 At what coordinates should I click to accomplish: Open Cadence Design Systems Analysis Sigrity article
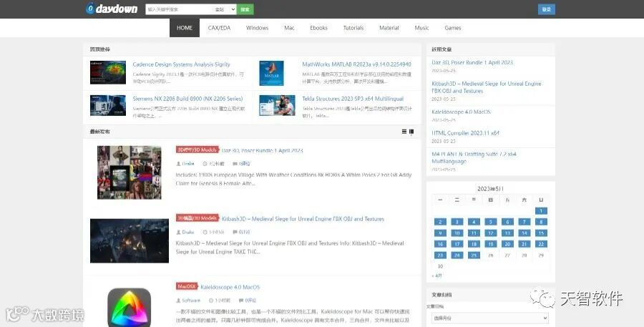(181, 64)
